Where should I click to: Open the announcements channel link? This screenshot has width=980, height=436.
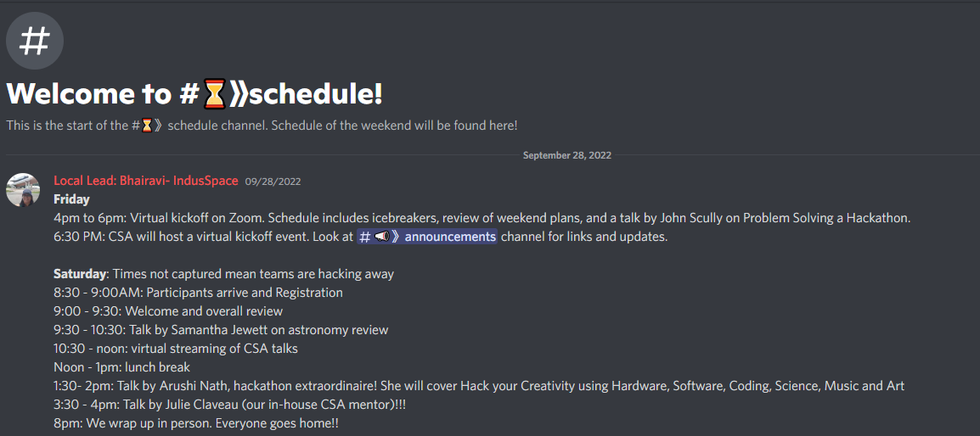tap(449, 237)
